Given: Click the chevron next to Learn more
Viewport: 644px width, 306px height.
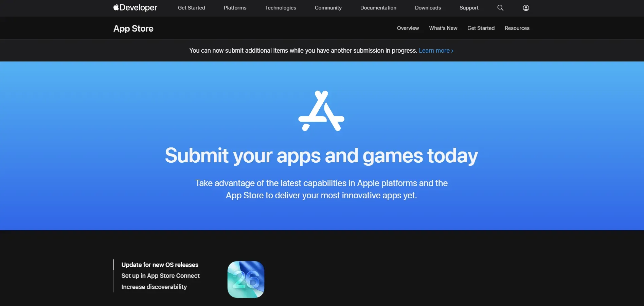Looking at the screenshot, I should coord(452,51).
